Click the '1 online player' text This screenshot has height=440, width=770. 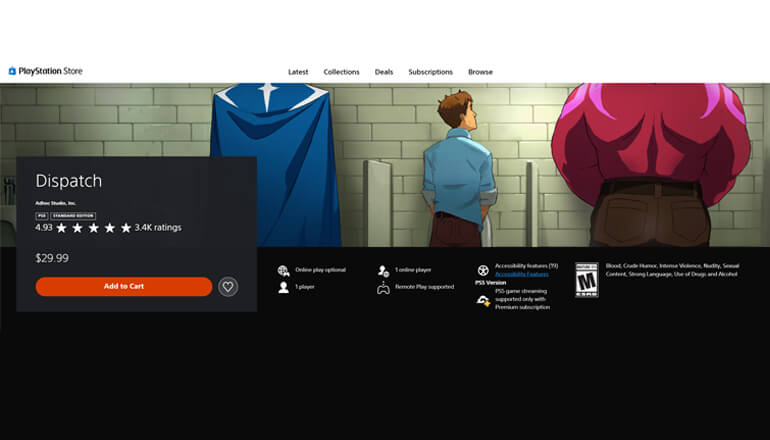click(413, 270)
